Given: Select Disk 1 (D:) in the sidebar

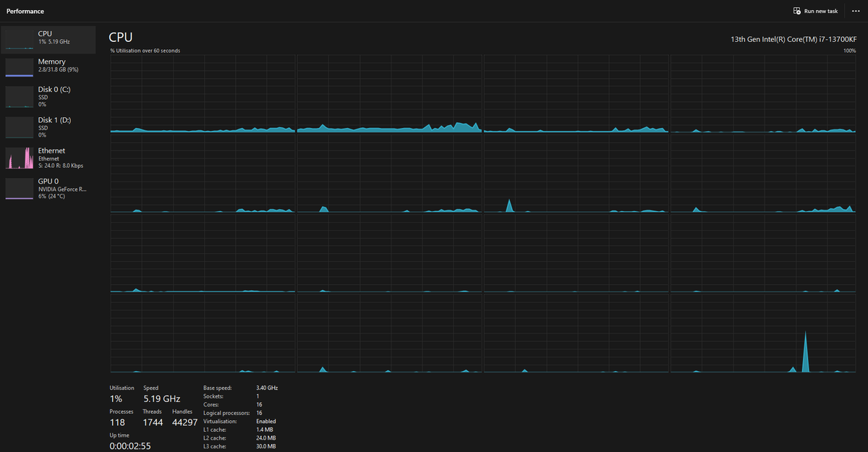Looking at the screenshot, I should (48, 127).
